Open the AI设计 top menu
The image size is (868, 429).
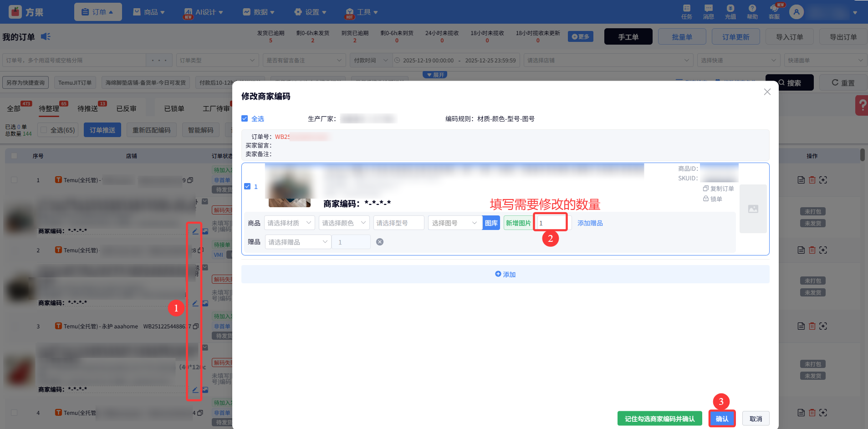[x=204, y=12]
